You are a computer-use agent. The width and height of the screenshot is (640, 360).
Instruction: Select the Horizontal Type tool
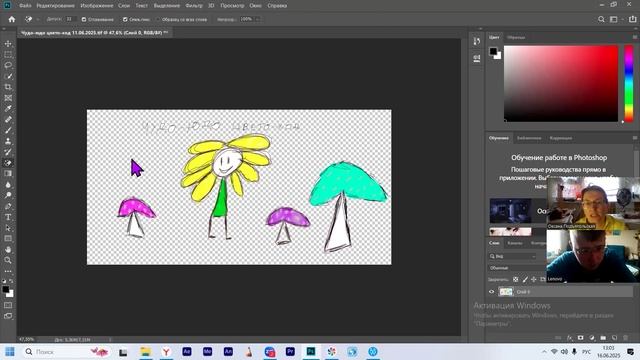pos(8,217)
